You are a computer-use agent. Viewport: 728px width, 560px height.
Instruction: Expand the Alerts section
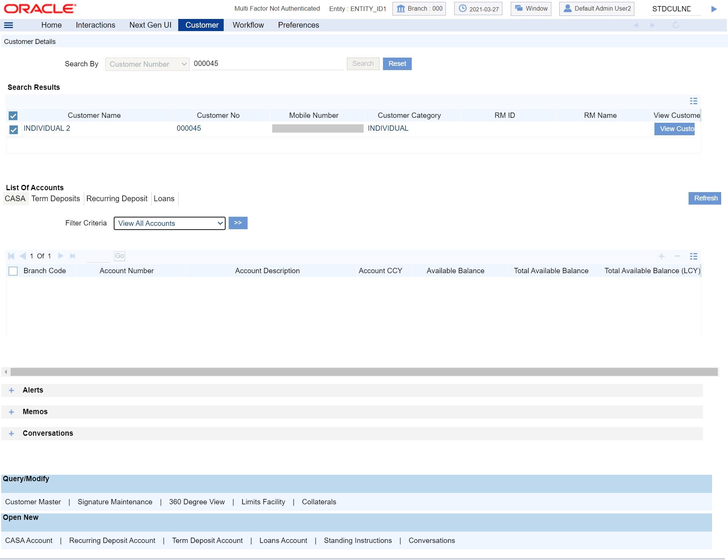click(x=11, y=390)
